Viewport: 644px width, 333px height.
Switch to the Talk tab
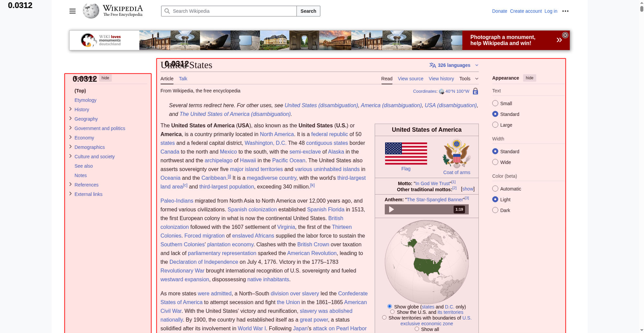click(x=183, y=79)
